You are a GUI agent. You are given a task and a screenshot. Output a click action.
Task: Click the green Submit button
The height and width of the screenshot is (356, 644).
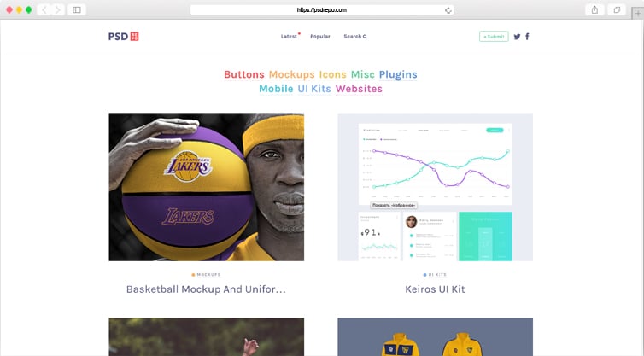494,37
